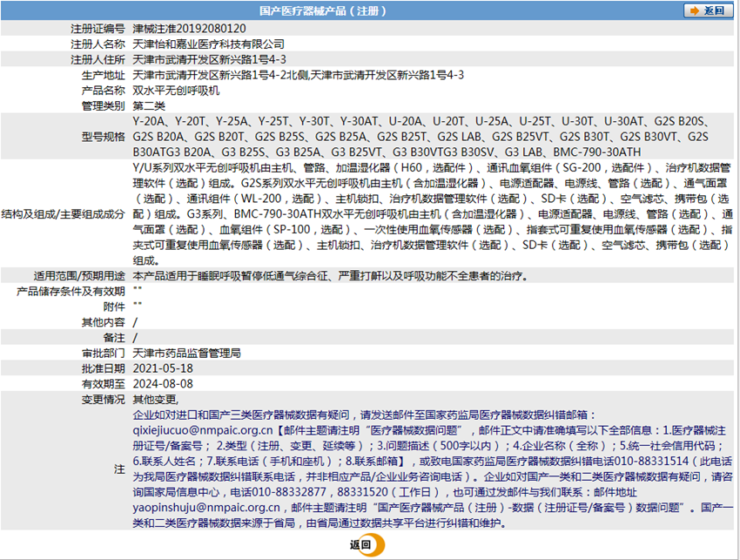Select product name 双水平无创呼吸机
This screenshot has width=740, height=560.
tap(176, 91)
